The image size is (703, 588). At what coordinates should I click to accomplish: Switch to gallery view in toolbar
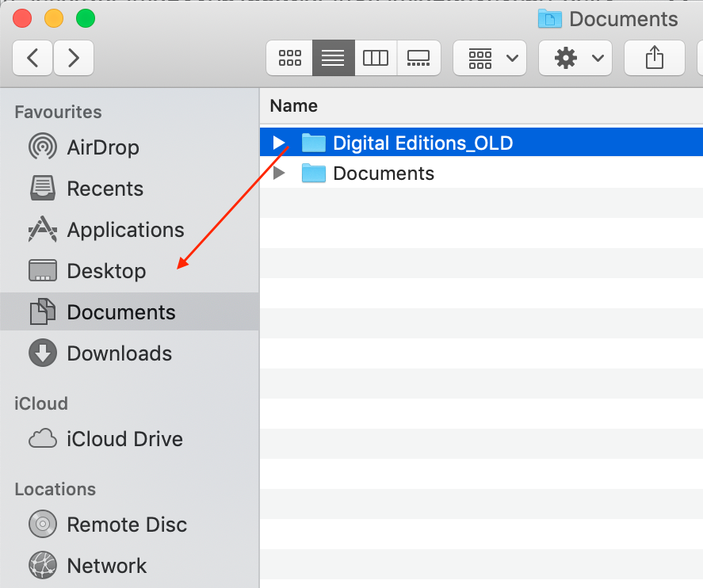(x=418, y=58)
